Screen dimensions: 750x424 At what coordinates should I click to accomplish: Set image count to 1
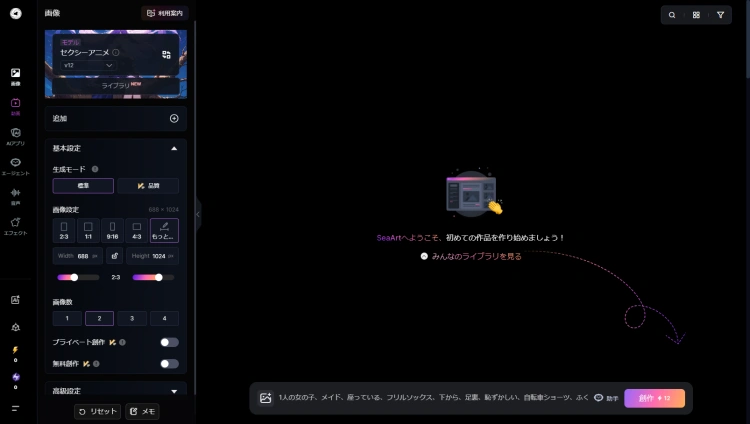point(67,318)
